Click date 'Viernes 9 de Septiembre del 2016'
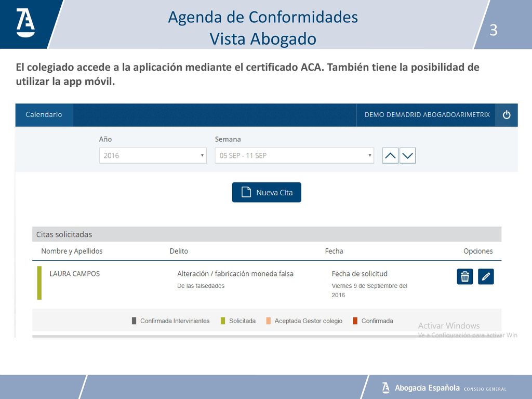The width and height of the screenshot is (532, 399). tap(369, 290)
